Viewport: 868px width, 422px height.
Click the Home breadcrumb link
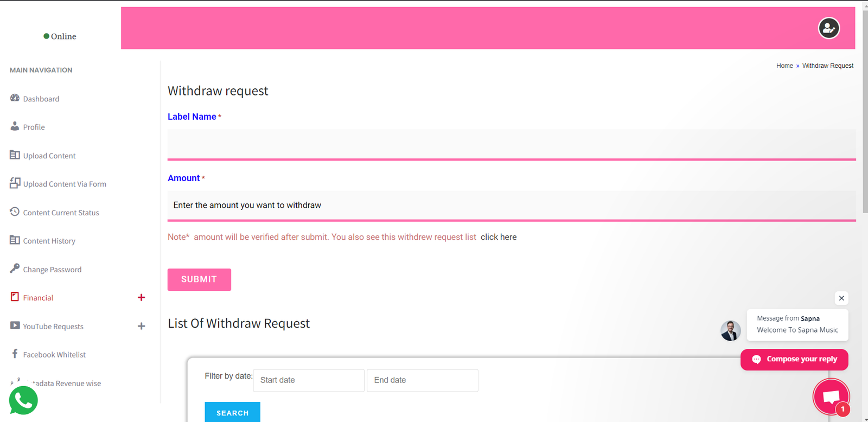pyautogui.click(x=784, y=66)
